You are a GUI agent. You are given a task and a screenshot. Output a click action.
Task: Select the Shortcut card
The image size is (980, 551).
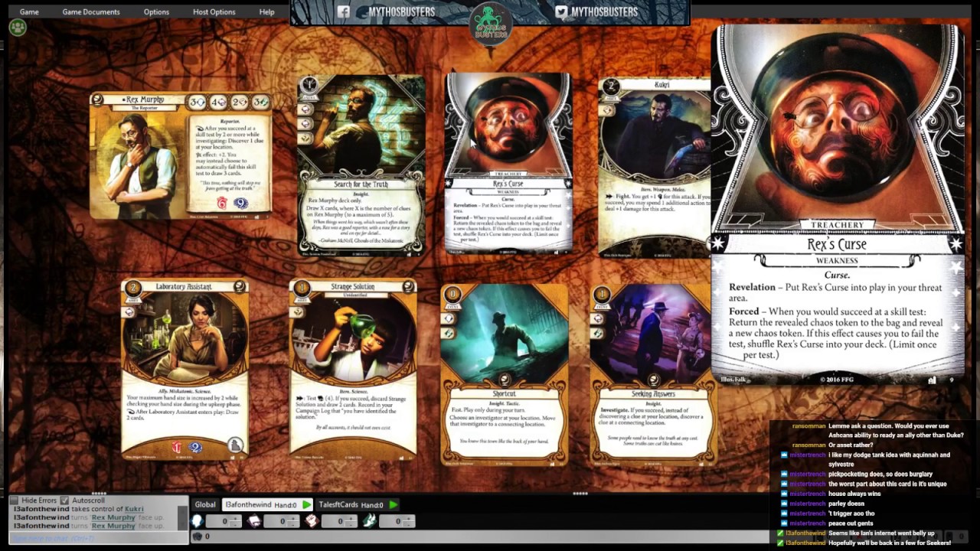coord(505,374)
